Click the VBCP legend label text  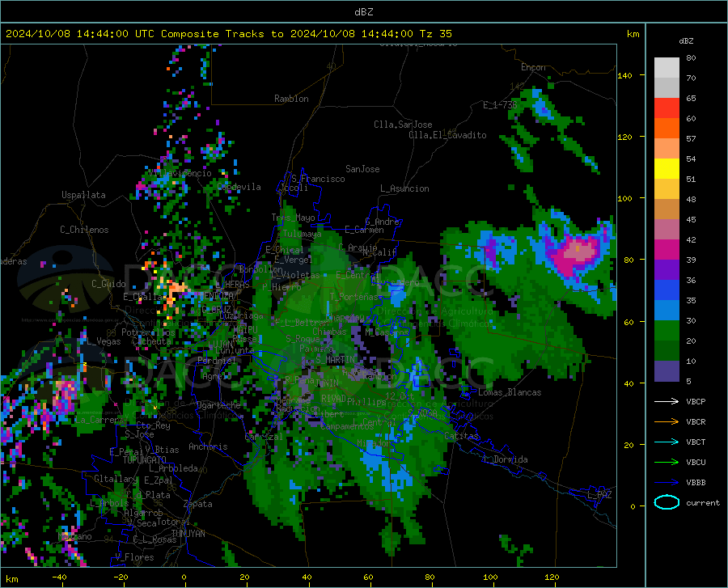[696, 401]
